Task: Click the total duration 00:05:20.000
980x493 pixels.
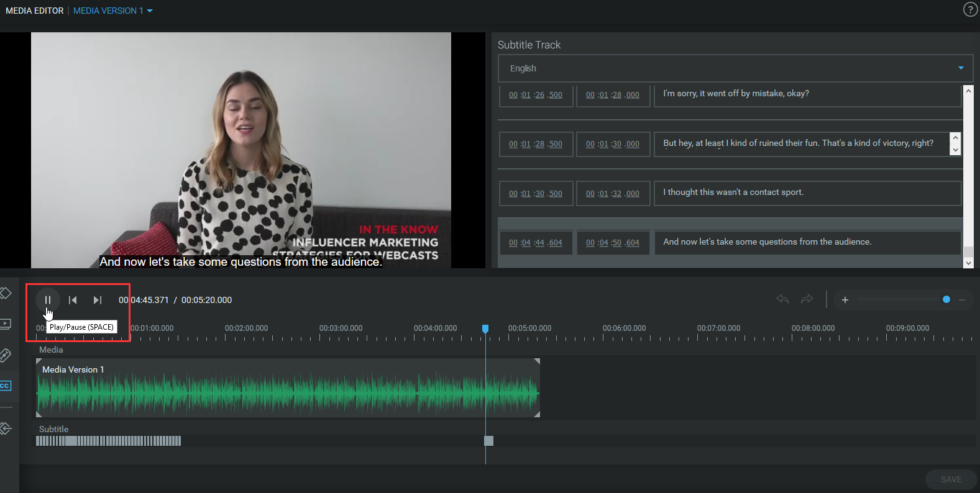Action: coord(206,300)
